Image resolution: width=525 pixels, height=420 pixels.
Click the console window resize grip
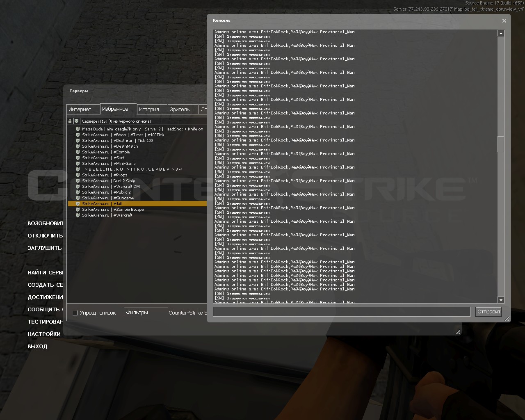[507, 318]
